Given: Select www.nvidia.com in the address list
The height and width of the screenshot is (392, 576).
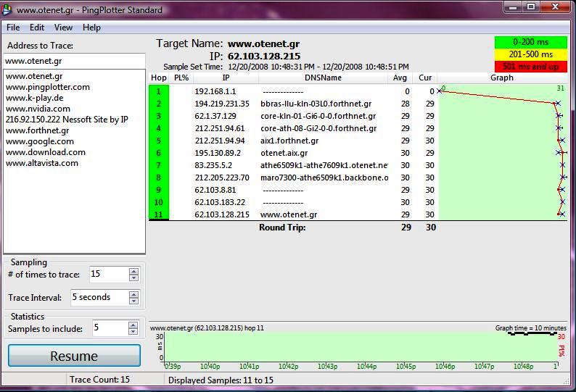Looking at the screenshot, I should (38, 109).
